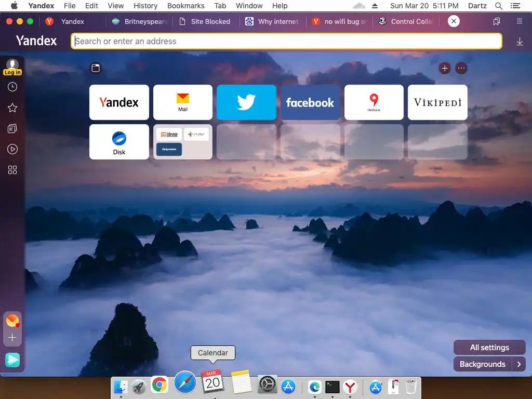The height and width of the screenshot is (399, 532).
Task: Open the Log in profile icon in sidebar
Action: 12,67
